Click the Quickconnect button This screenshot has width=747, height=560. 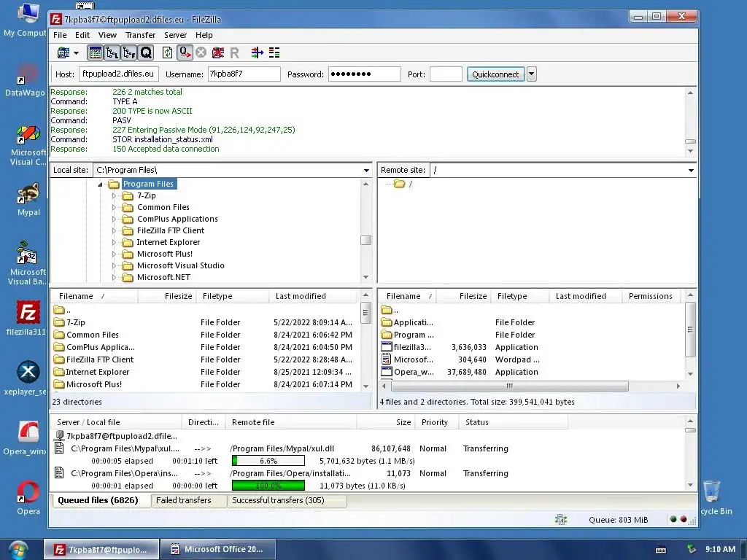click(495, 74)
